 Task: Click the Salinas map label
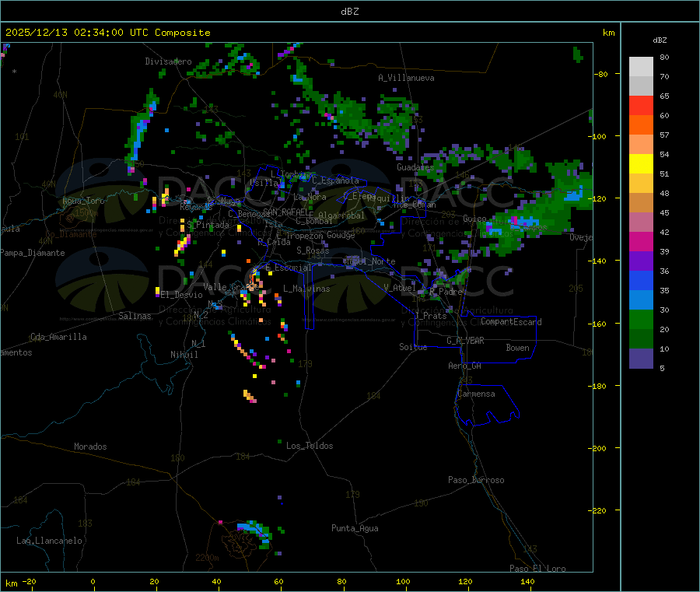tap(135, 316)
